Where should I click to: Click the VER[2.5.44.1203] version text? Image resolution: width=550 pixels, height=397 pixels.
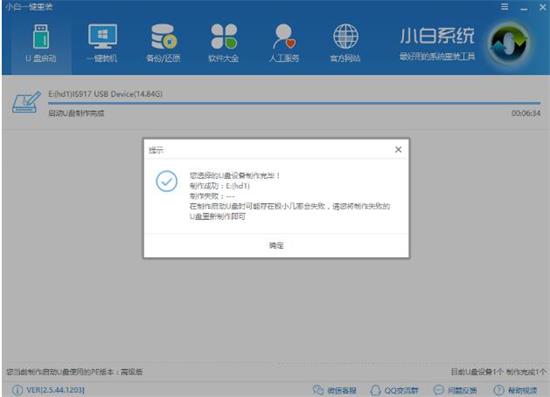coord(55,390)
